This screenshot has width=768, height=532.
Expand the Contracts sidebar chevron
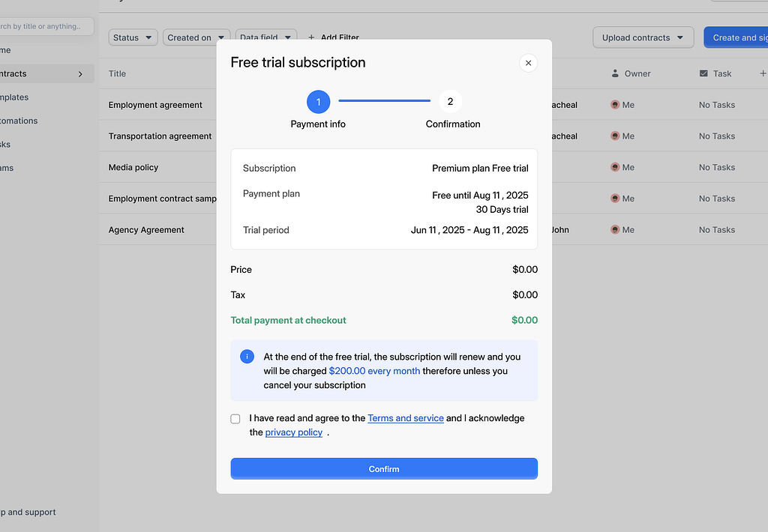click(80, 73)
